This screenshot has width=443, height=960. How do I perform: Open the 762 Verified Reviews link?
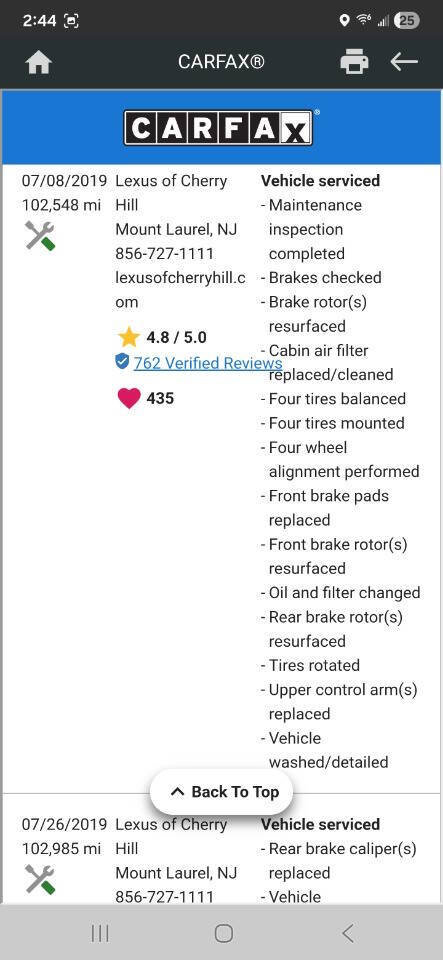tap(207, 363)
